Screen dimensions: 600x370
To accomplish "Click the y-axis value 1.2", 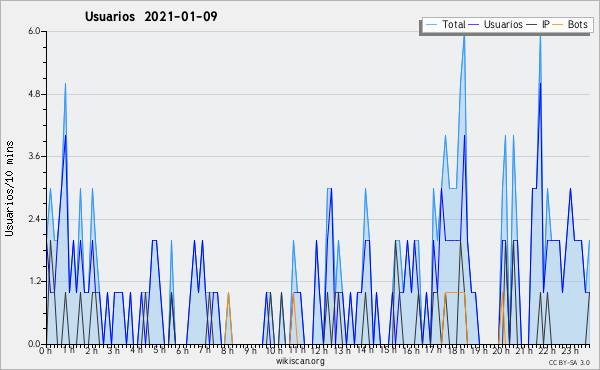I will pyautogui.click(x=34, y=281).
